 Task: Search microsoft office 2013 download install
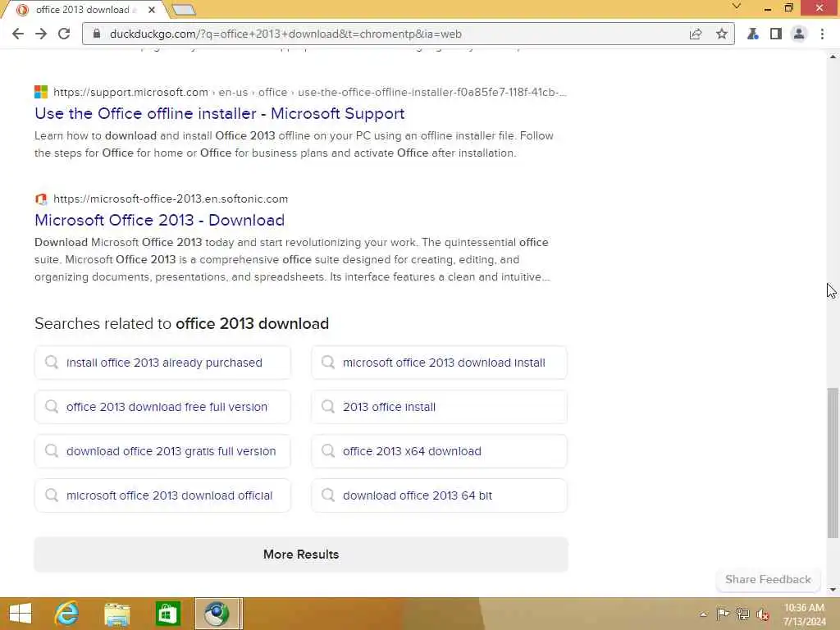[x=439, y=363]
